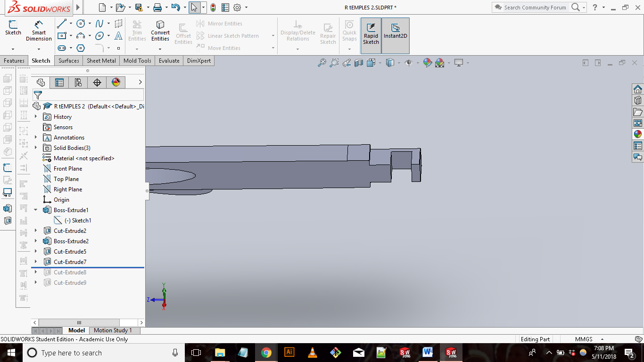This screenshot has width=644, height=362.
Task: Select the Spline sketch tool
Action: [99, 24]
